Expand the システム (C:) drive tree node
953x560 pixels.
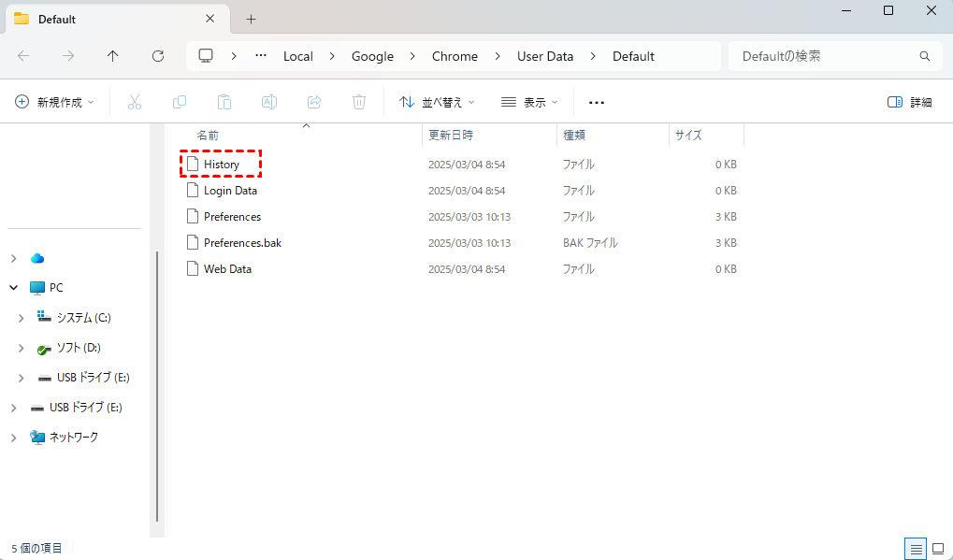pos(22,318)
